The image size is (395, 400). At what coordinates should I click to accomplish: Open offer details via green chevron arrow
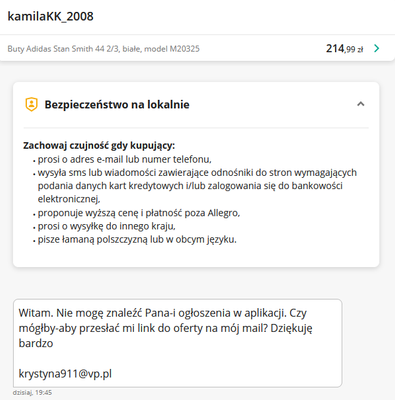tap(377, 48)
